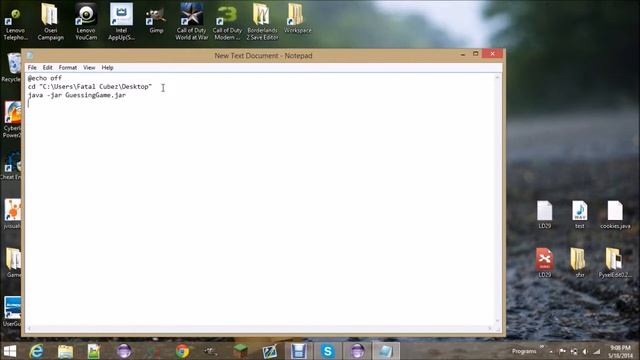This screenshot has width=640, height=360.
Task: Open the first purple orb taskbar icon
Action: point(124,351)
